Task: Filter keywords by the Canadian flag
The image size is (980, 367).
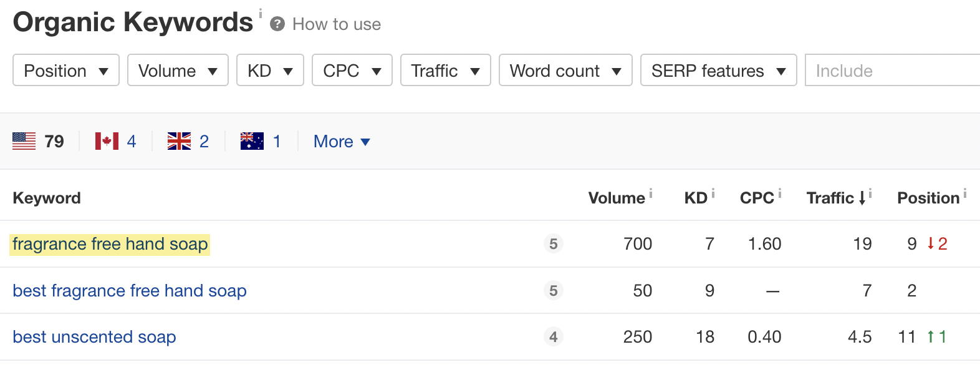Action: (x=106, y=141)
